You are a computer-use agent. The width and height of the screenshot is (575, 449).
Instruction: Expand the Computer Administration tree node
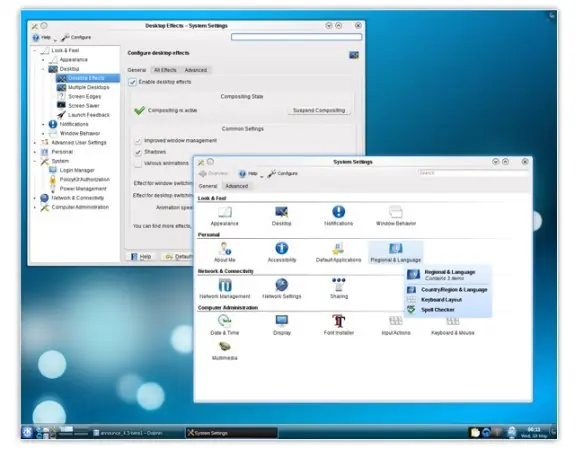click(x=35, y=207)
